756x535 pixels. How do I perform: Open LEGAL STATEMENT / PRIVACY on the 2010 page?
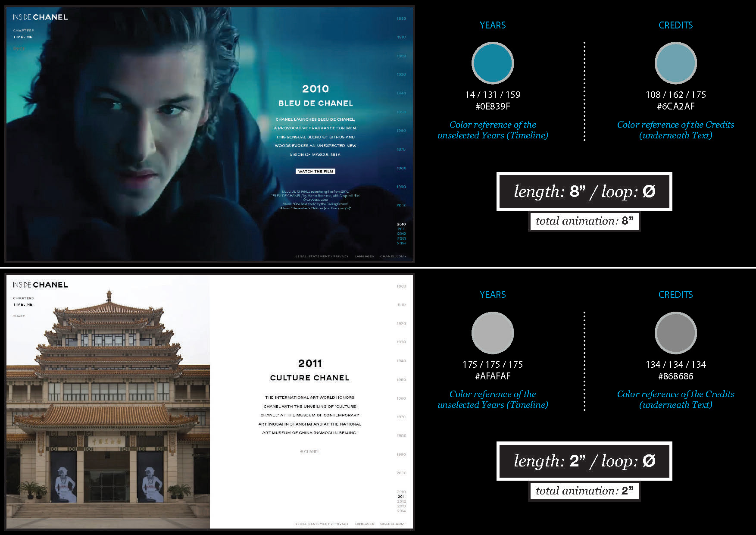pyautogui.click(x=322, y=257)
